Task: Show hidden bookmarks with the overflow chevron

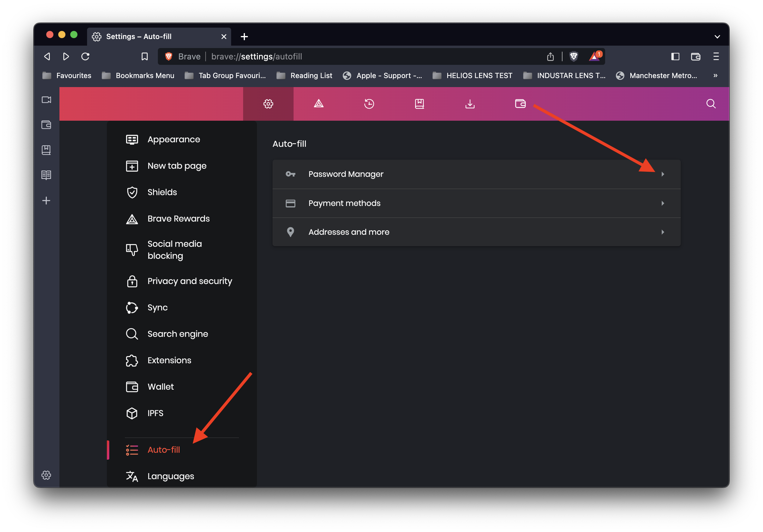Action: click(716, 75)
